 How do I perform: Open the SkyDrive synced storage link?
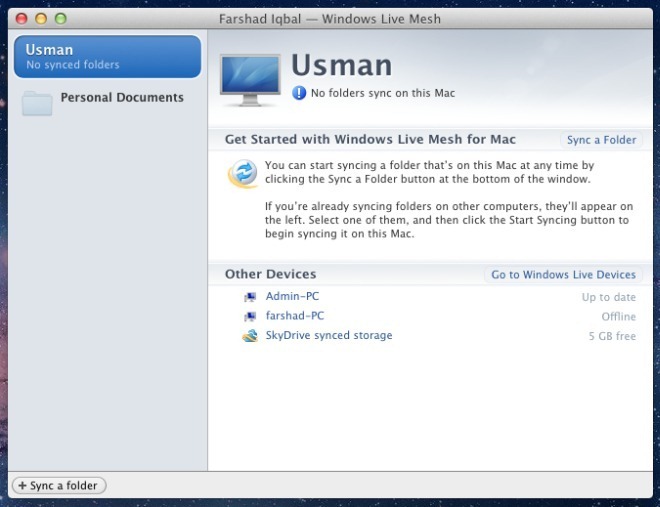click(x=329, y=335)
